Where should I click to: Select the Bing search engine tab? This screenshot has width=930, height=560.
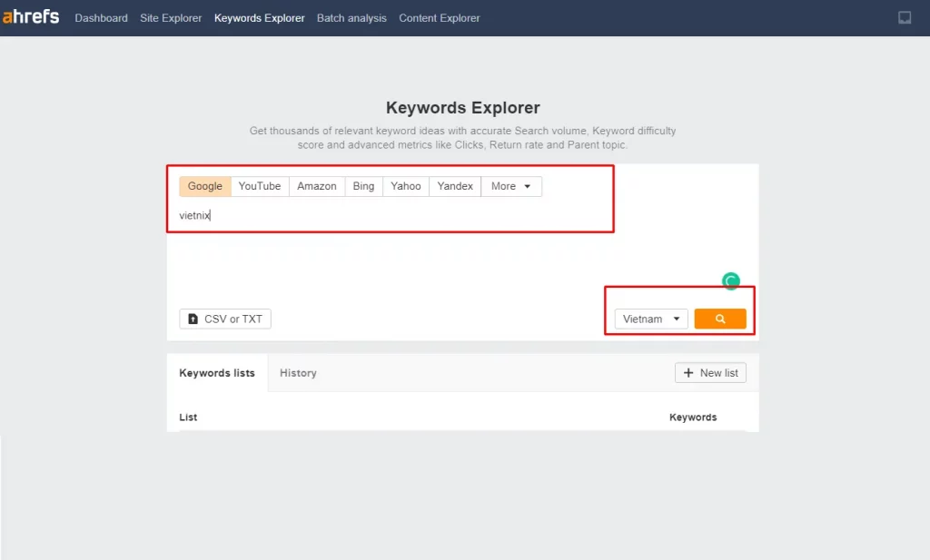coord(363,186)
